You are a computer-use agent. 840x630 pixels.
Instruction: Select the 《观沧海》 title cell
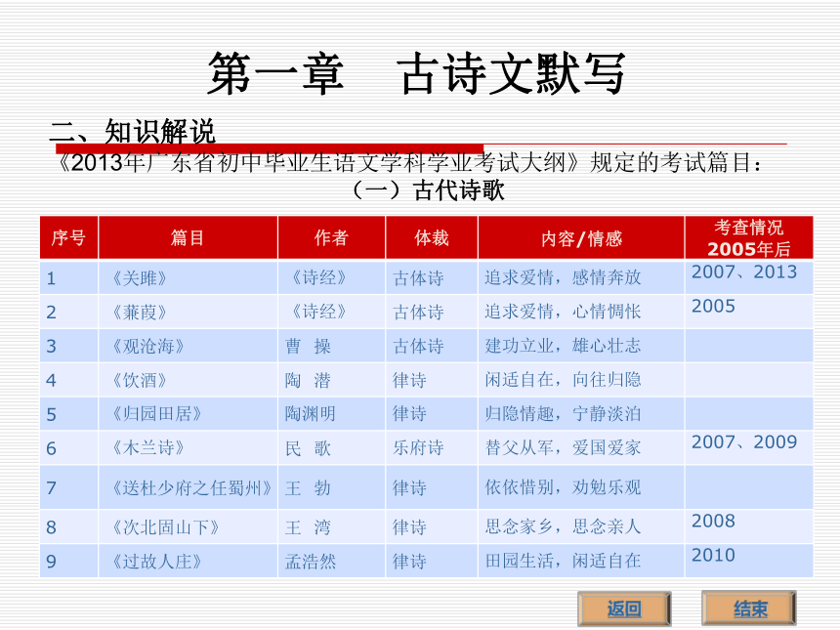pos(189,346)
